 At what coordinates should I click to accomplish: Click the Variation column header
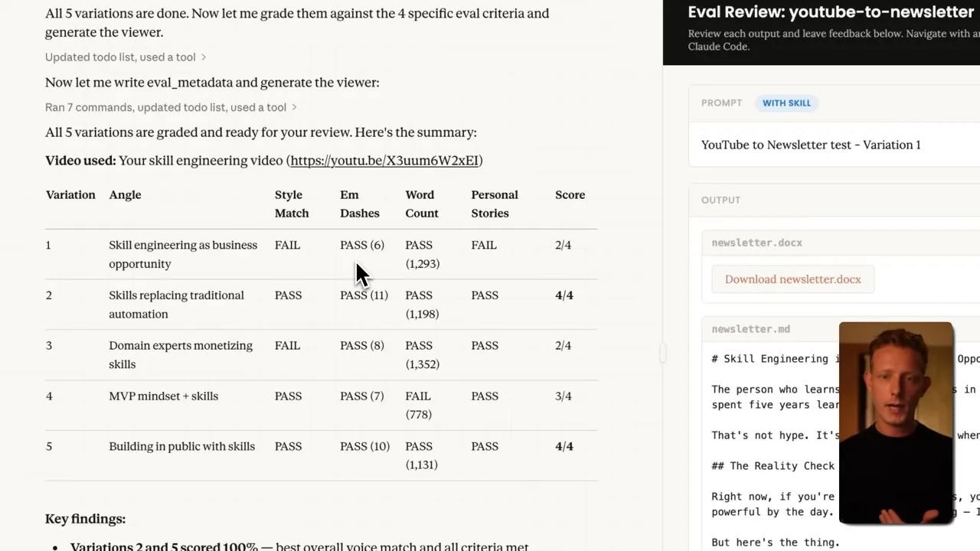[70, 195]
